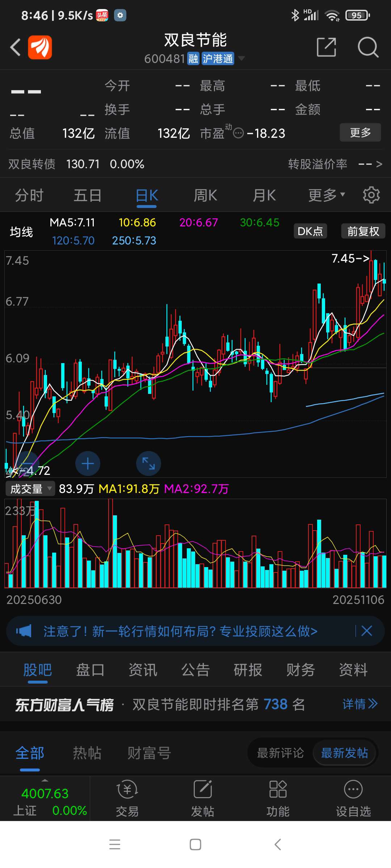Open the Eastmoney orange app logo
Image resolution: width=391 pixels, height=868 pixels.
tap(40, 47)
